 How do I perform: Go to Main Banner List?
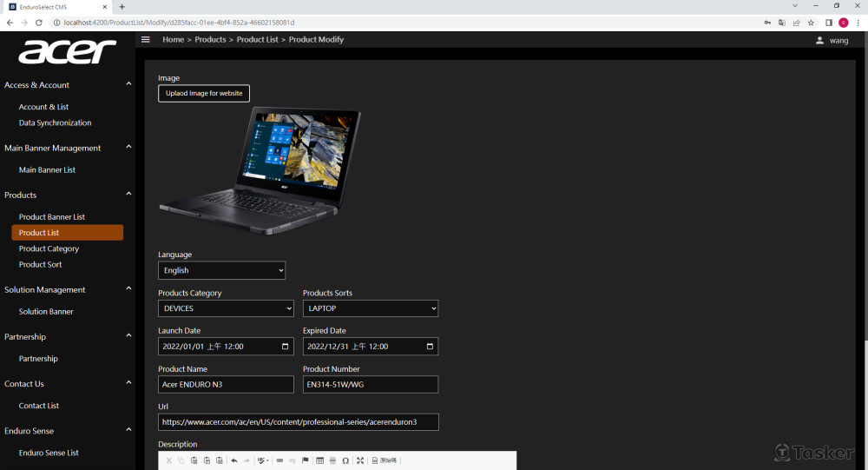pyautogui.click(x=47, y=169)
